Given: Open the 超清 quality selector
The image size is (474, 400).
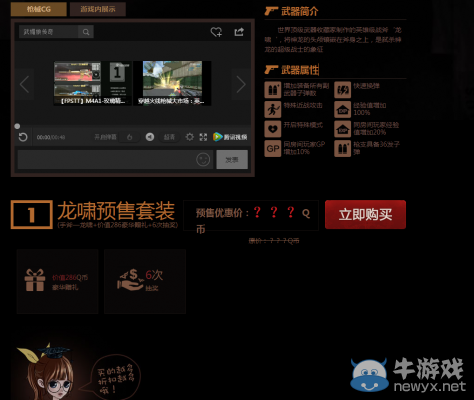Looking at the screenshot, I should tap(169, 137).
